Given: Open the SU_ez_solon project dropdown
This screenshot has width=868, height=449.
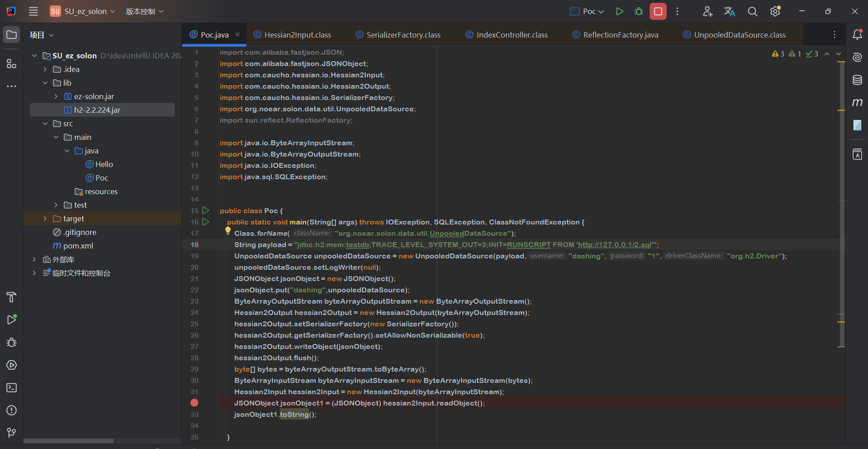Looking at the screenshot, I should 82,11.
